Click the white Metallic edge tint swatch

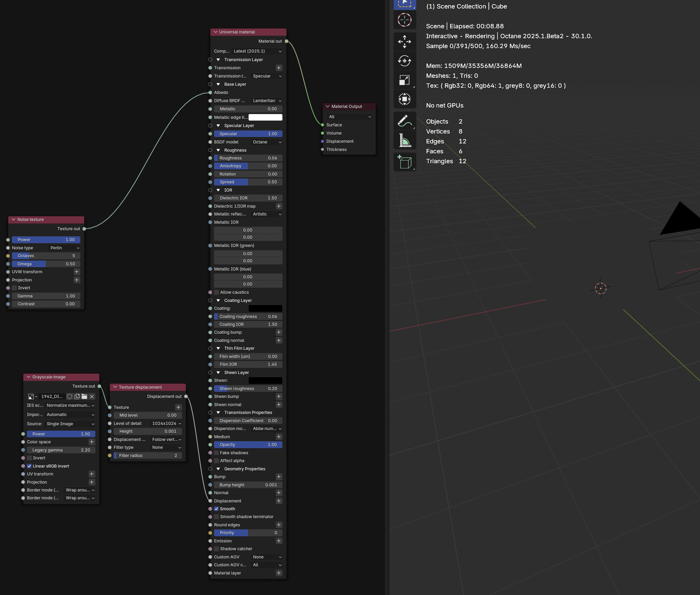click(265, 117)
